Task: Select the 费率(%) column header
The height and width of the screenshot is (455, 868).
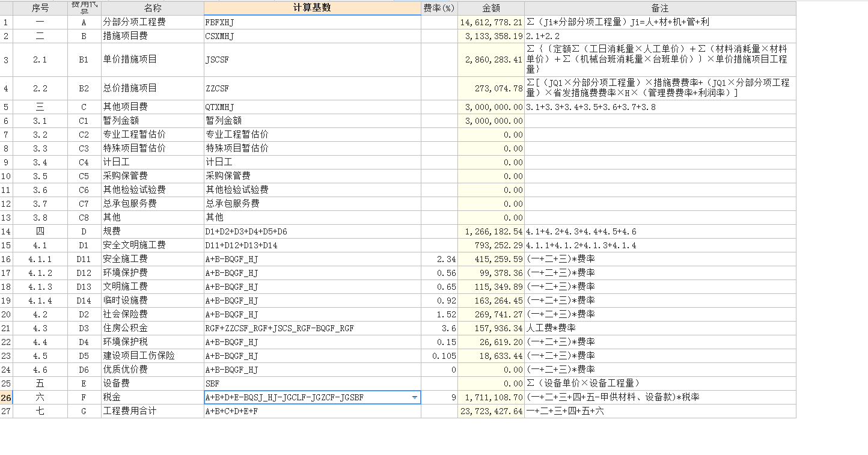Action: 439,8
